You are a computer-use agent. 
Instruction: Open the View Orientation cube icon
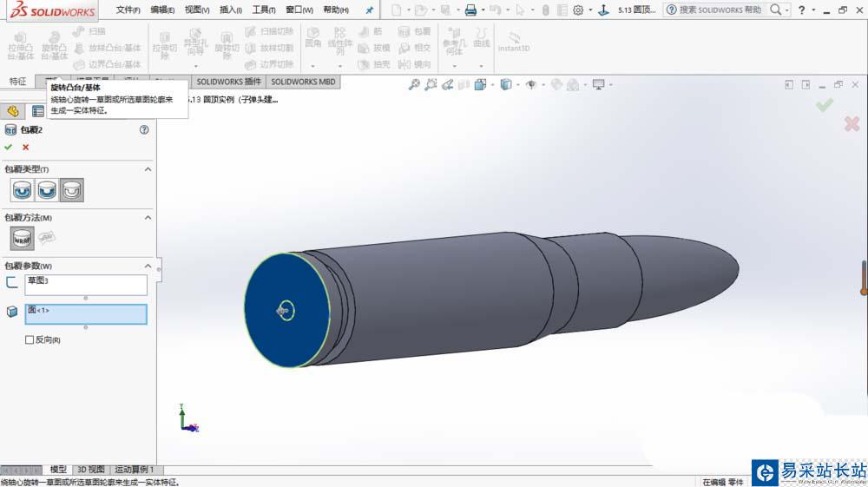coord(480,85)
